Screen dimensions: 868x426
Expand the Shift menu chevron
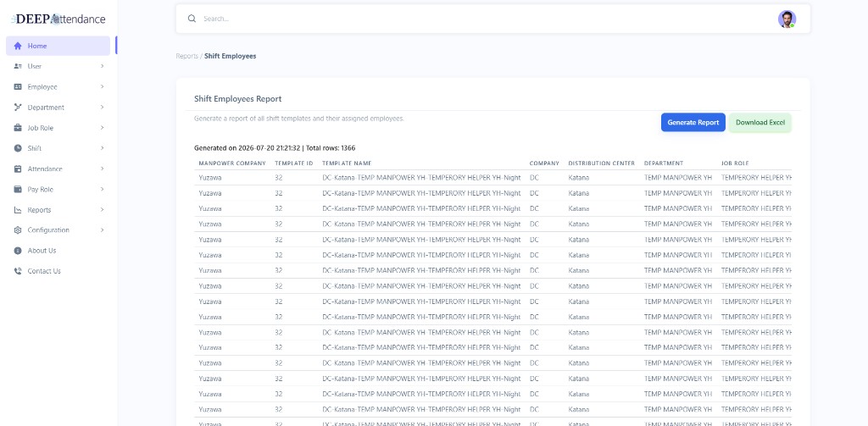click(103, 148)
